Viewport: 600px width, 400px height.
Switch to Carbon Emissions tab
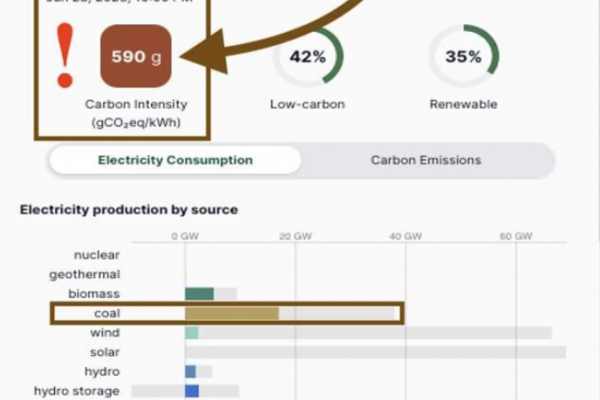pos(426,160)
